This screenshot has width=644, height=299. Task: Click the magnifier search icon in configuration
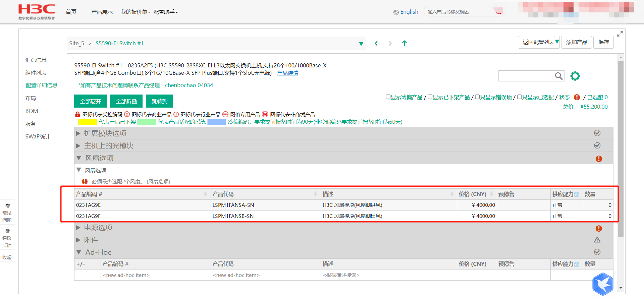(x=558, y=76)
